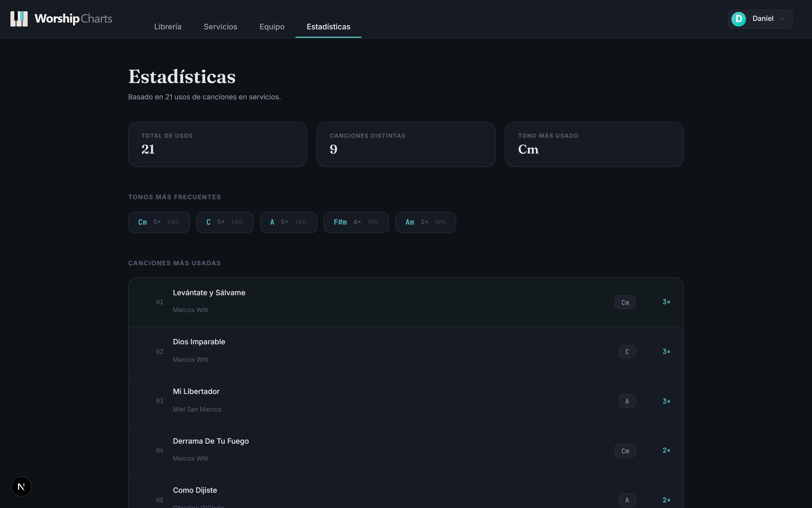The width and height of the screenshot is (812, 508).
Task: Click the Tono más usado card
Action: (594, 144)
